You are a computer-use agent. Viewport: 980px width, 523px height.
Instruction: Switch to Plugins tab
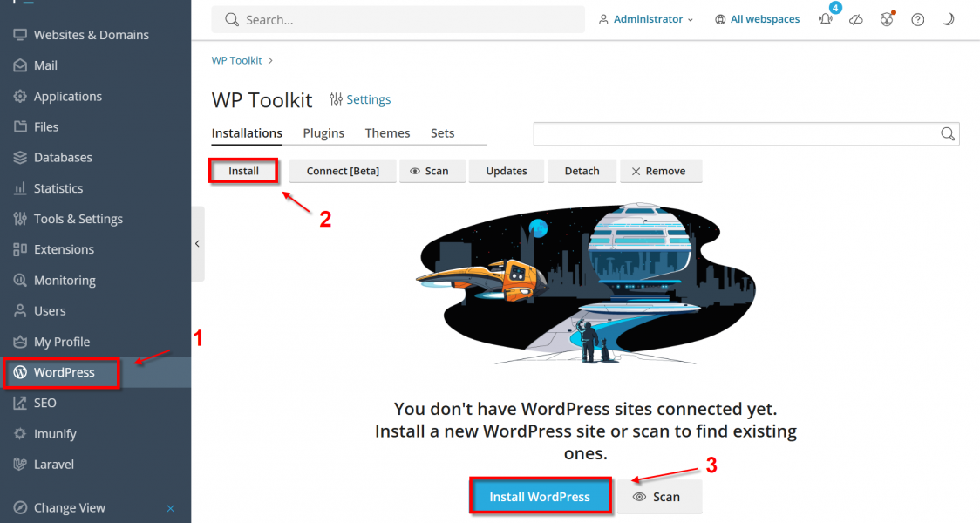click(323, 133)
